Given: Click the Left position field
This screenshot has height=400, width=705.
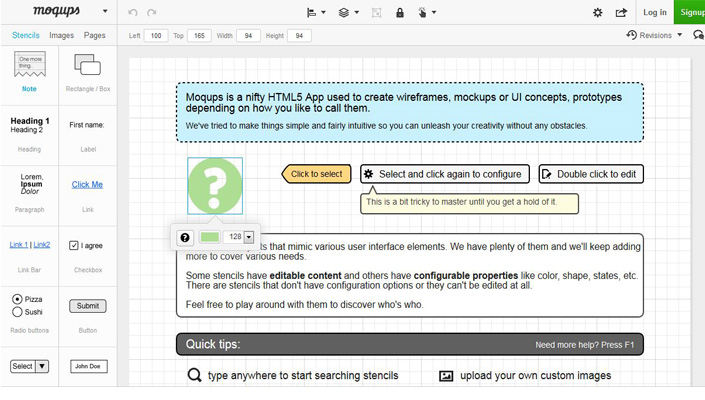Looking at the screenshot, I should [x=156, y=36].
